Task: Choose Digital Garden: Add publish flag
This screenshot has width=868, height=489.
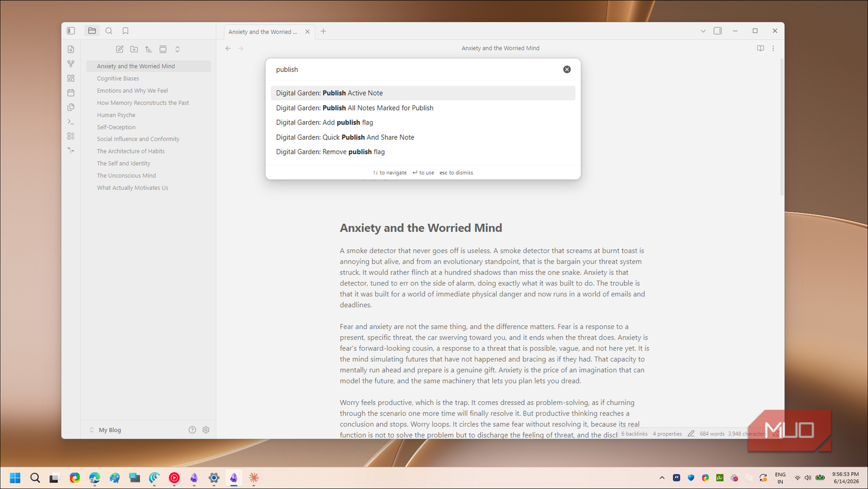Action: (423, 122)
